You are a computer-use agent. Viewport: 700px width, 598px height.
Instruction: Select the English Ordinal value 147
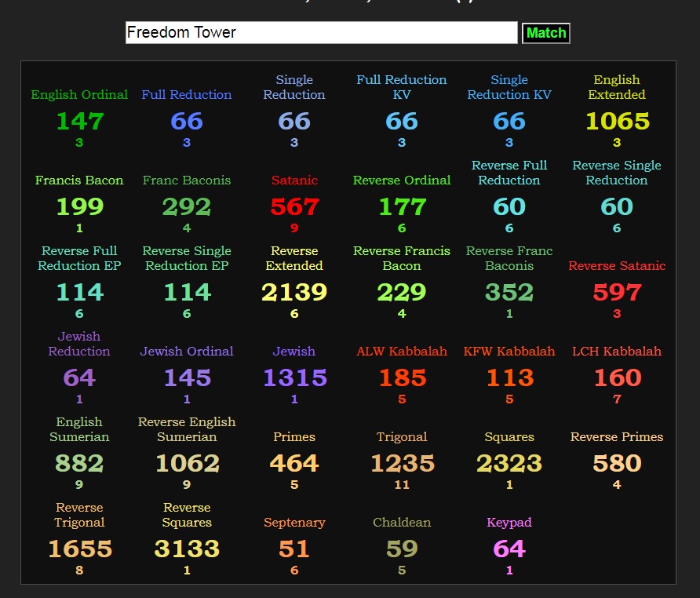click(79, 122)
